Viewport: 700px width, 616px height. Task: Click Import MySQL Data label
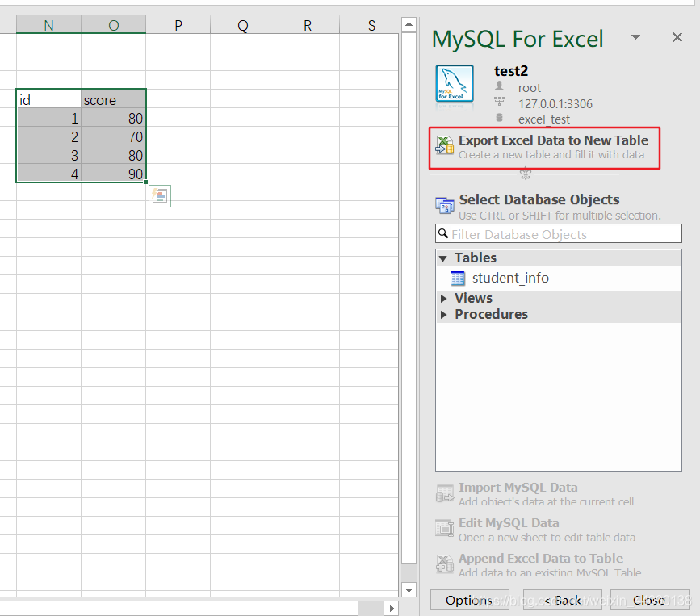[x=518, y=488]
